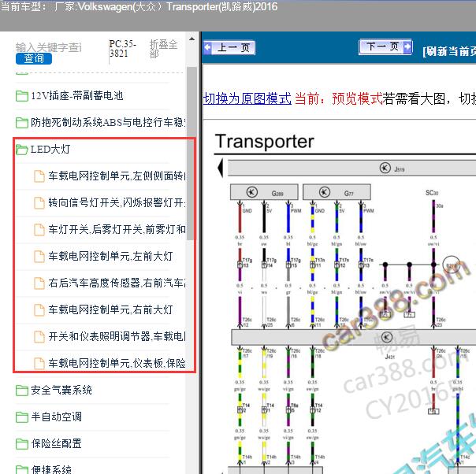Click the SC30 fuse label in diagram

(432, 193)
